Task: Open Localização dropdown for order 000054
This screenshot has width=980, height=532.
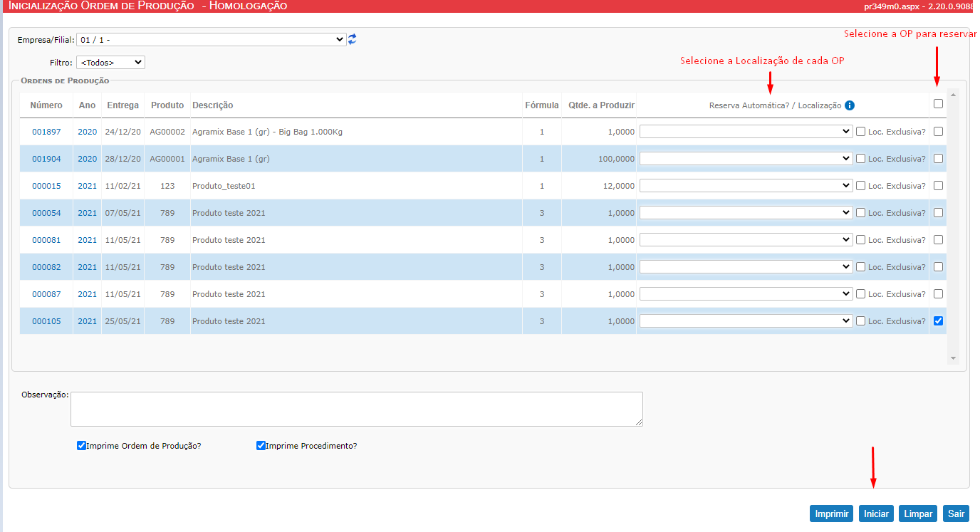Action: click(x=746, y=212)
